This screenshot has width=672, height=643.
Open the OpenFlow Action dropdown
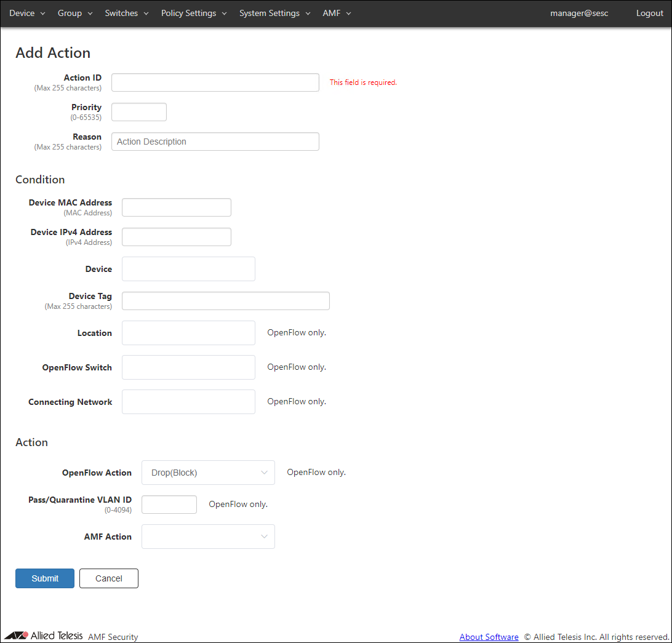pos(208,473)
